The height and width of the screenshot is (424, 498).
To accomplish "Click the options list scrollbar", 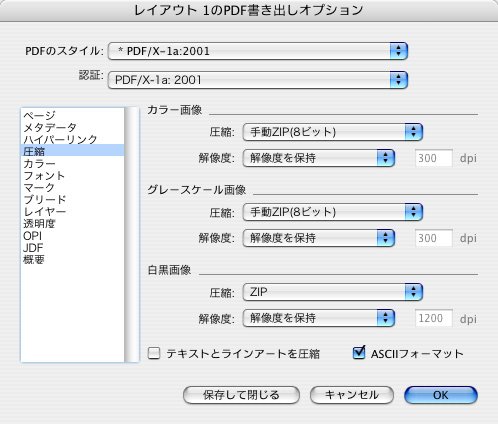I will pyautogui.click(x=132, y=234).
